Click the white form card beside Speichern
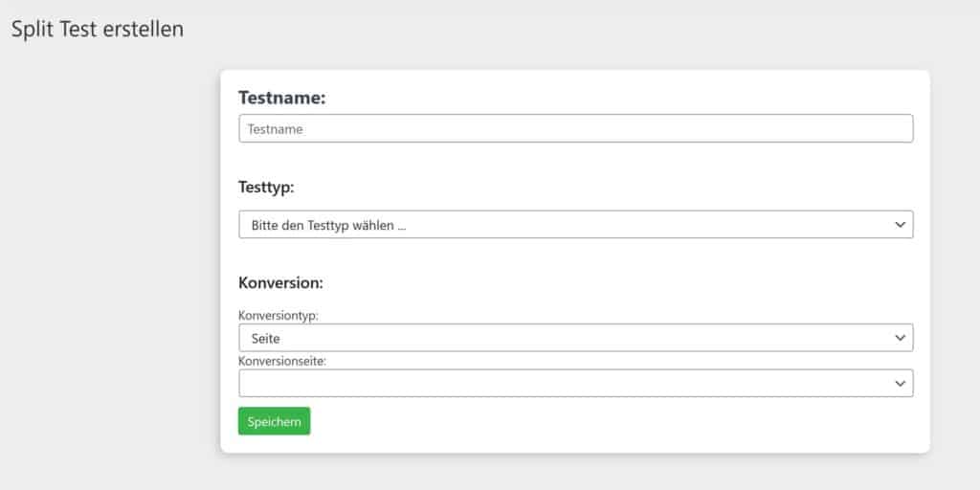Viewport: 980px width, 490px height. [x=612, y=422]
